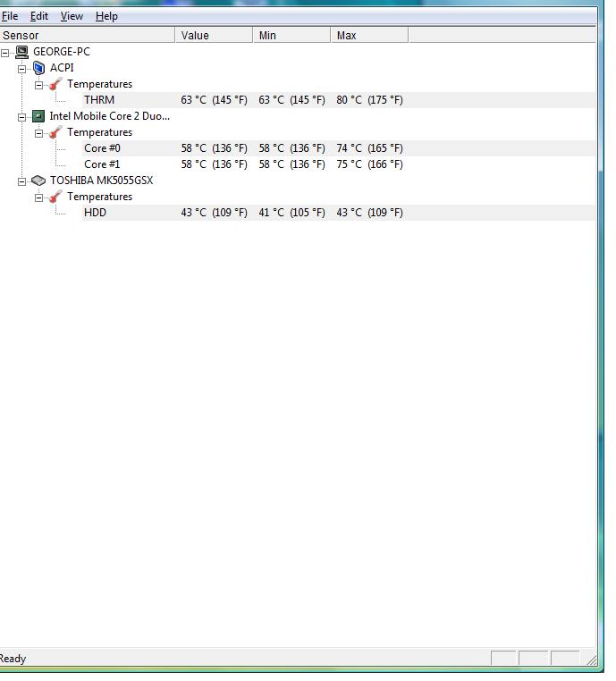Collapse the Intel Mobile Core 2 Duo node
Image resolution: width=616 pixels, height=681 pixels.
(x=21, y=117)
